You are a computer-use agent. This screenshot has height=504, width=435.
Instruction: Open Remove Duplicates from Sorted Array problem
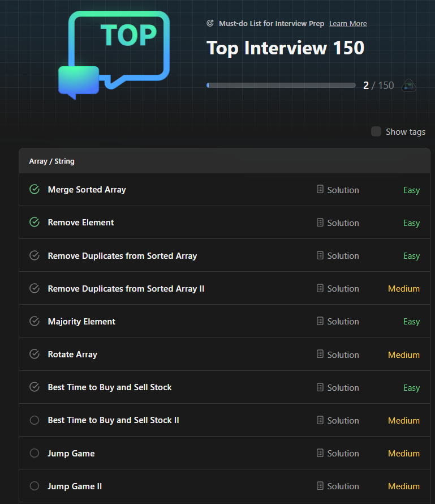tap(122, 256)
